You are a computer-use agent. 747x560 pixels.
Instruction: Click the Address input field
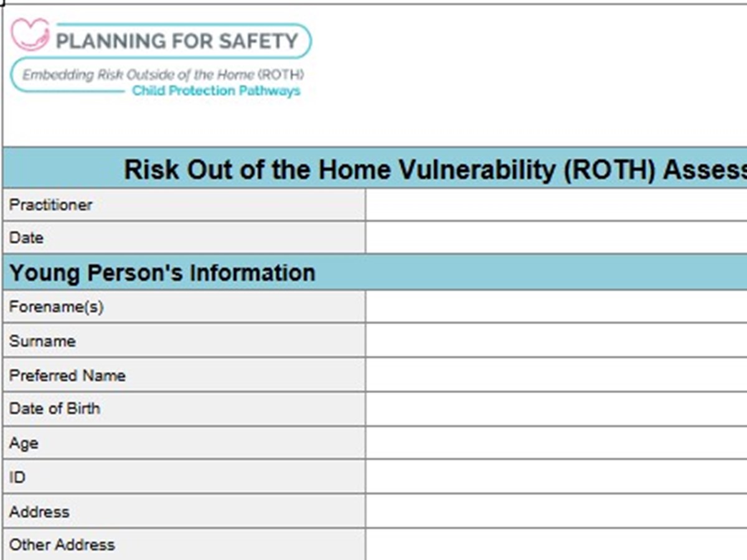556,511
